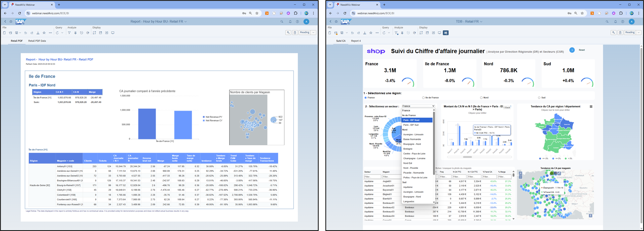The height and width of the screenshot is (231, 644).
Task: Select the Nord region radio button
Action: pos(481,98)
